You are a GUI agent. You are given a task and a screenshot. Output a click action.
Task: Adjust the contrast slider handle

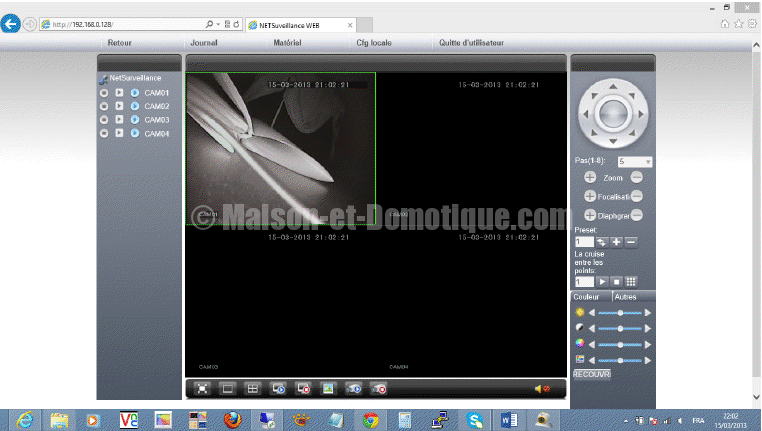[x=620, y=328]
